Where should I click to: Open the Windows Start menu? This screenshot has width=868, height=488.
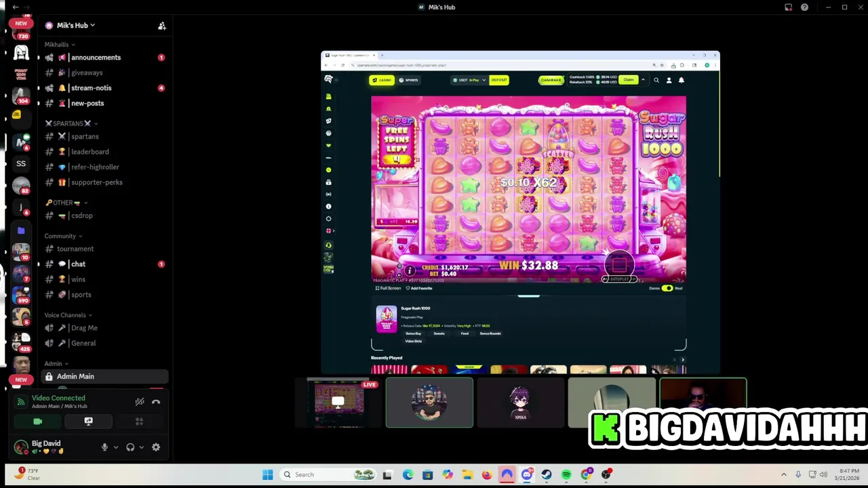click(268, 474)
